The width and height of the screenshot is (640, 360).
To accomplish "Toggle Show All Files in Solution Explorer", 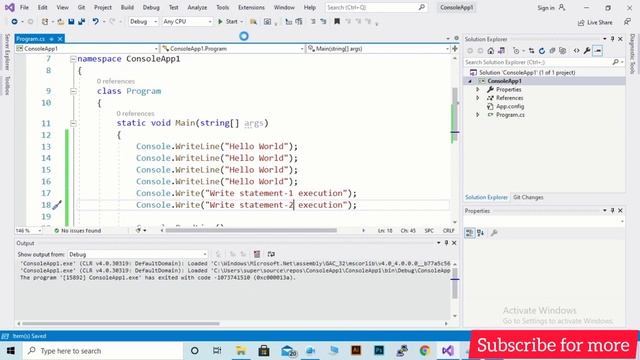I will pyautogui.click(x=562, y=51).
